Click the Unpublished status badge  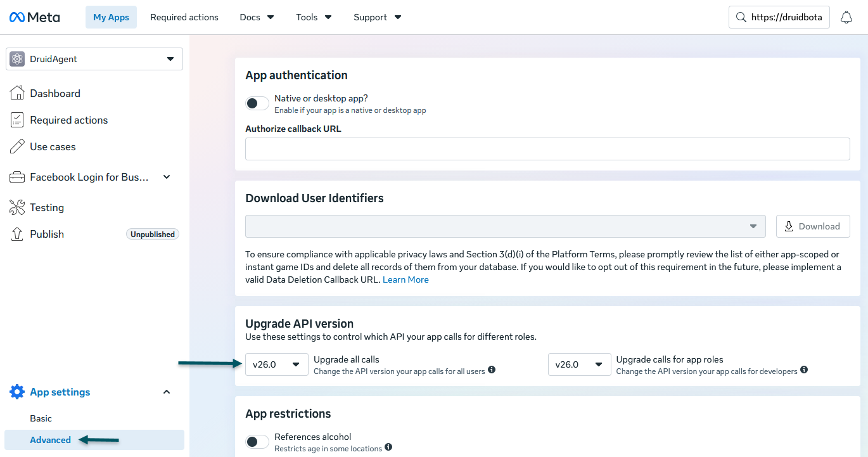point(153,234)
